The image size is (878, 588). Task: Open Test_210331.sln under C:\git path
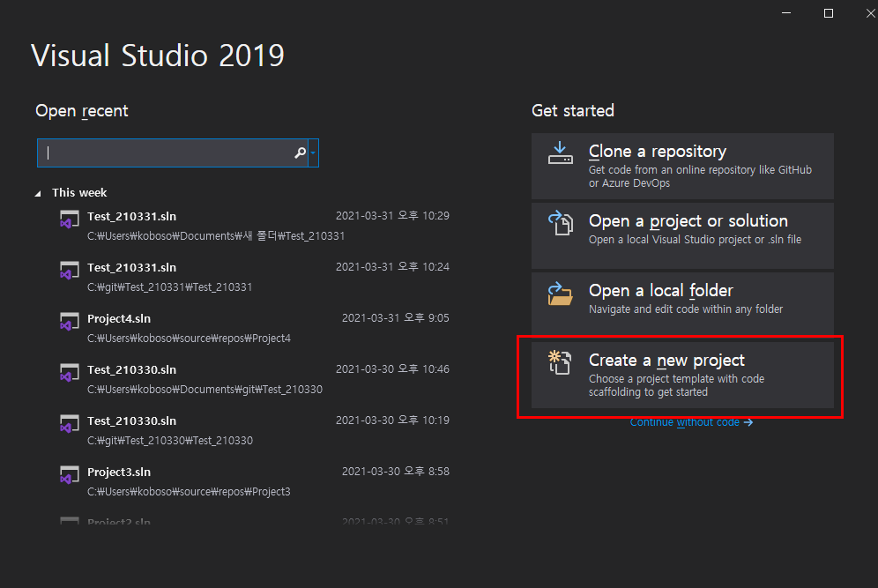coord(256,277)
